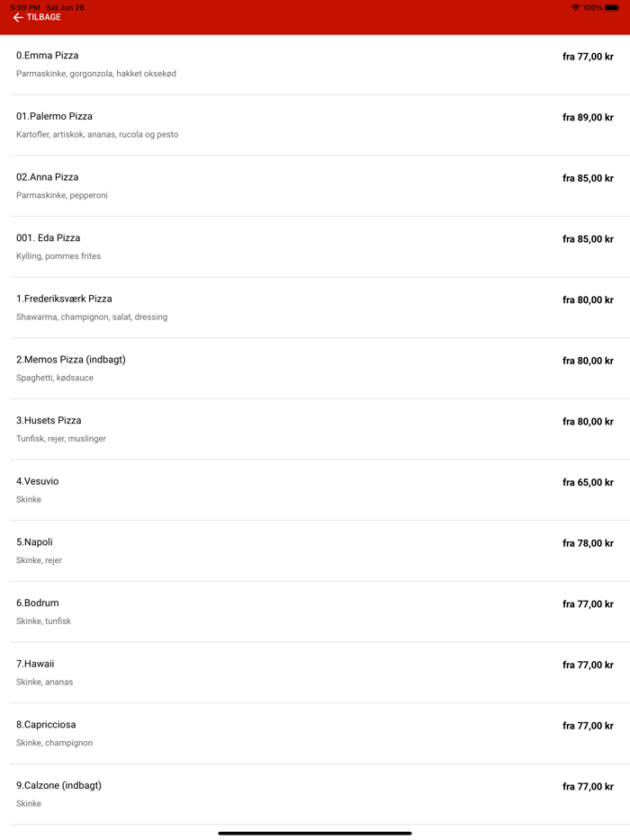Image resolution: width=630 pixels, height=840 pixels.
Task: Select 1.Frederiksværk Pizza
Action: 64,299
